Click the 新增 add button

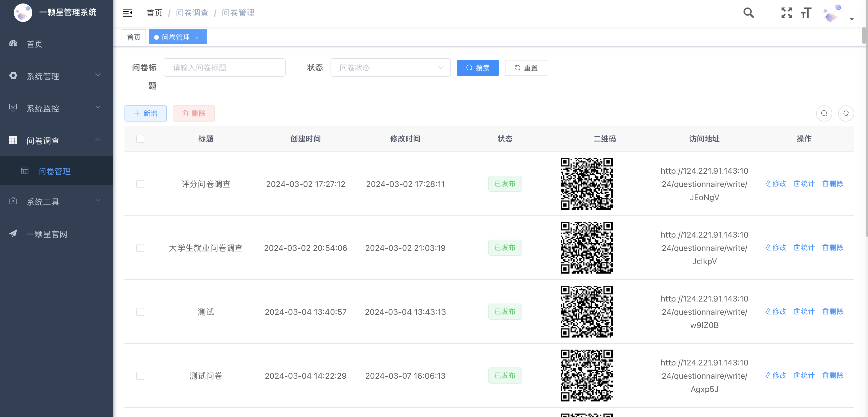click(145, 113)
